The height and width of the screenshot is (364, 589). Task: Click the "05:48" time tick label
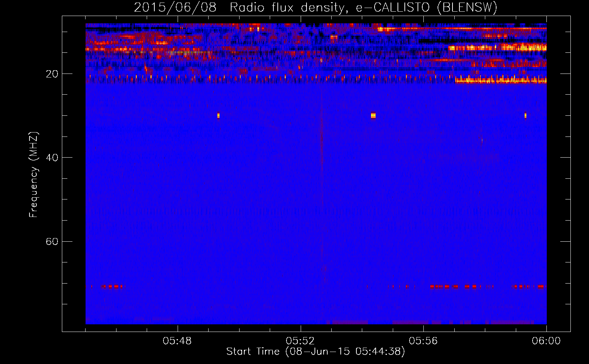[x=177, y=341]
